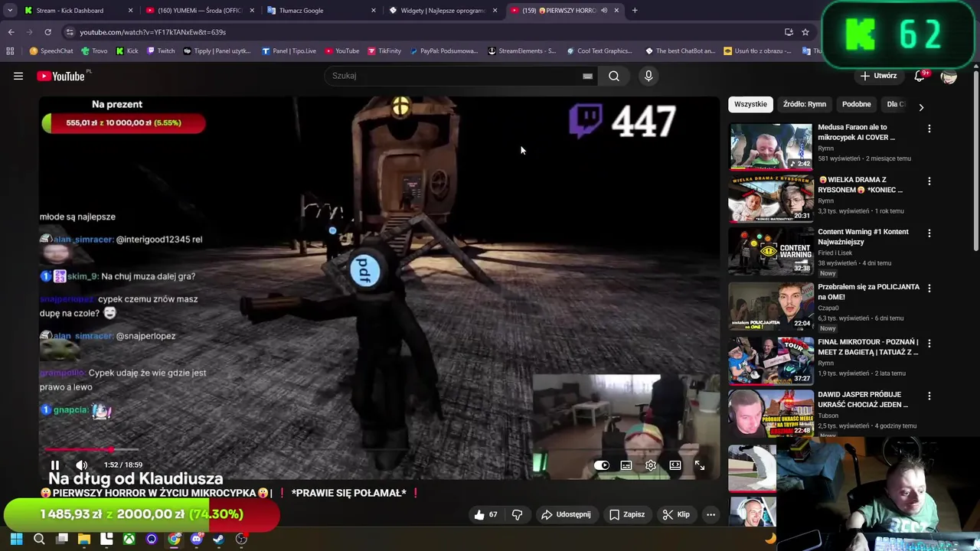Open the Kick bookmark
Screen dimensions: 980x551
(x=127, y=51)
